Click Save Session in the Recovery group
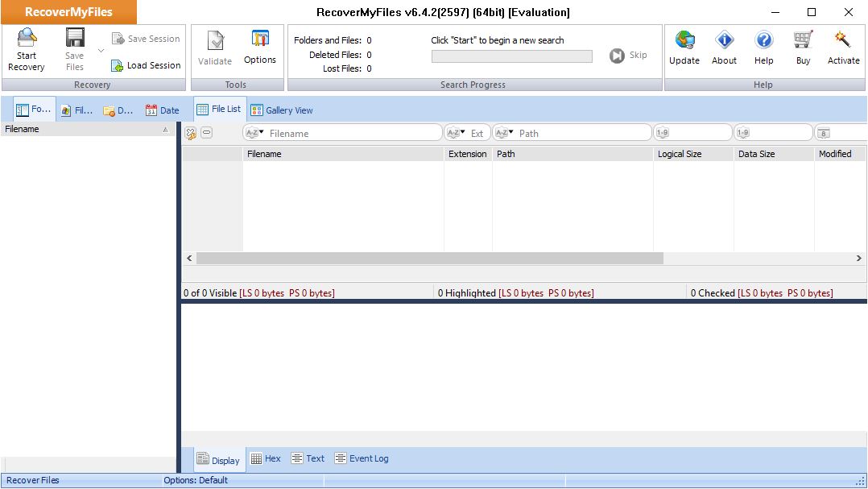868x489 pixels. pos(147,39)
